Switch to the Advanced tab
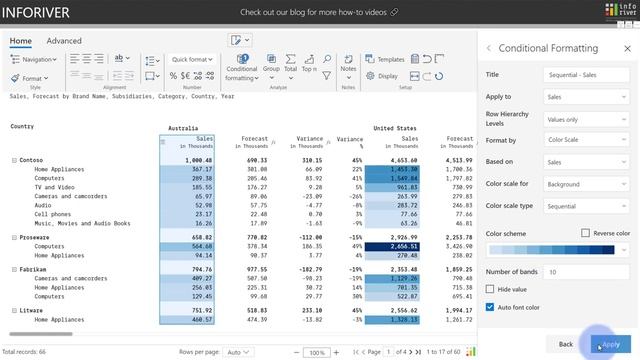Viewport: 640px width, 360px height. [64, 41]
